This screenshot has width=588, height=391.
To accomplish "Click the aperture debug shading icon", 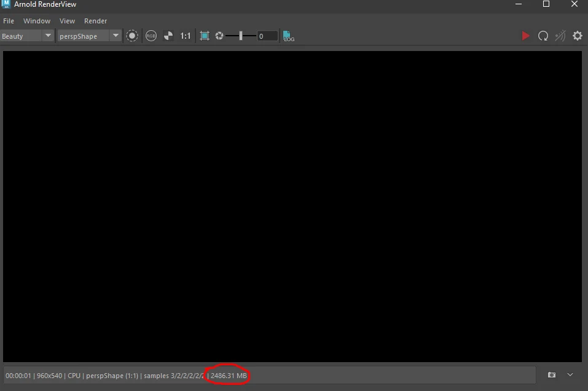I will click(x=219, y=36).
